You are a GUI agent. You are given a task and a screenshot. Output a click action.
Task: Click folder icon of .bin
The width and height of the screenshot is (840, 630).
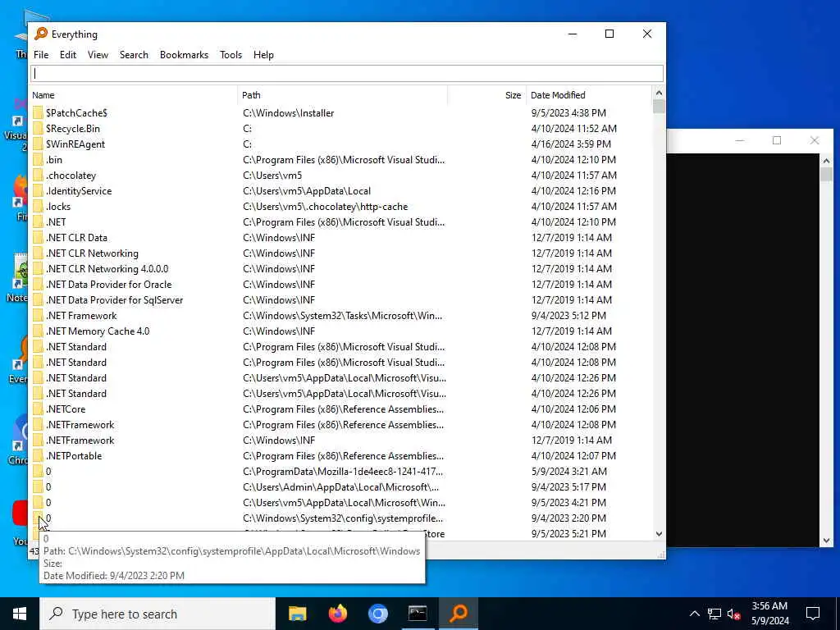tap(38, 160)
